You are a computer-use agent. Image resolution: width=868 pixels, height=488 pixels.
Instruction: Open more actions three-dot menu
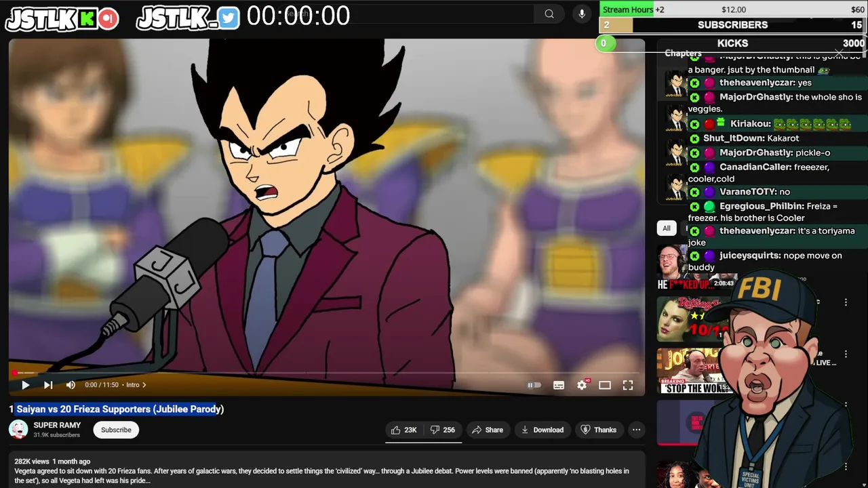point(636,430)
